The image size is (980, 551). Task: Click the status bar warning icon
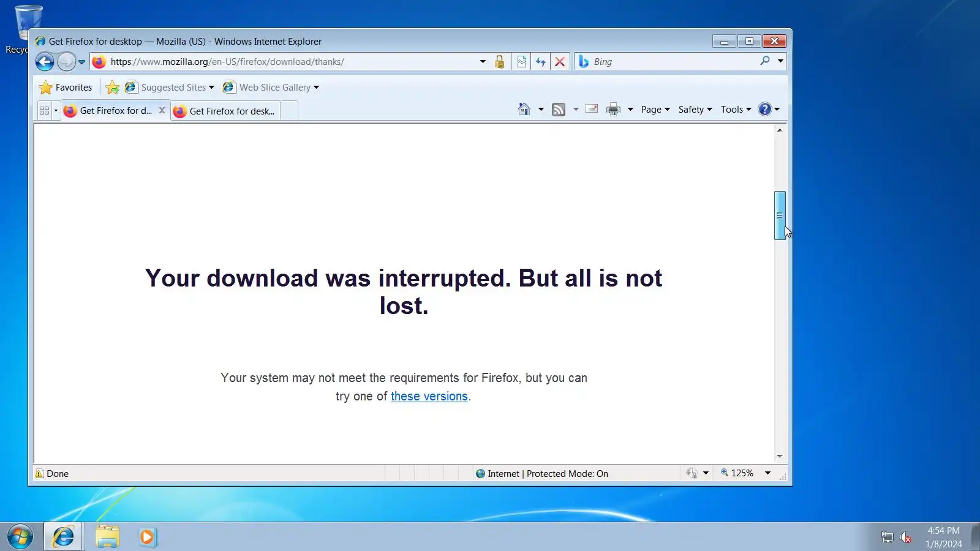point(39,473)
